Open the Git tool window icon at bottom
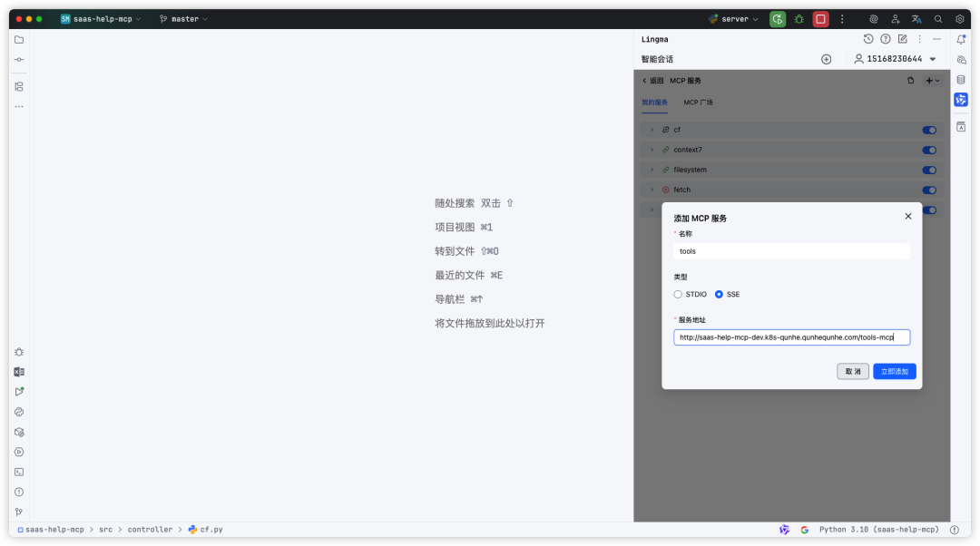Screen dimensions: 980x546 (19, 512)
